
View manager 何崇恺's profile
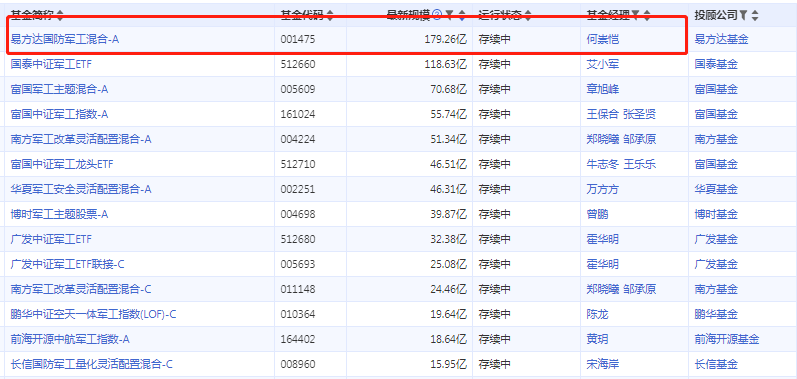pyautogui.click(x=602, y=39)
